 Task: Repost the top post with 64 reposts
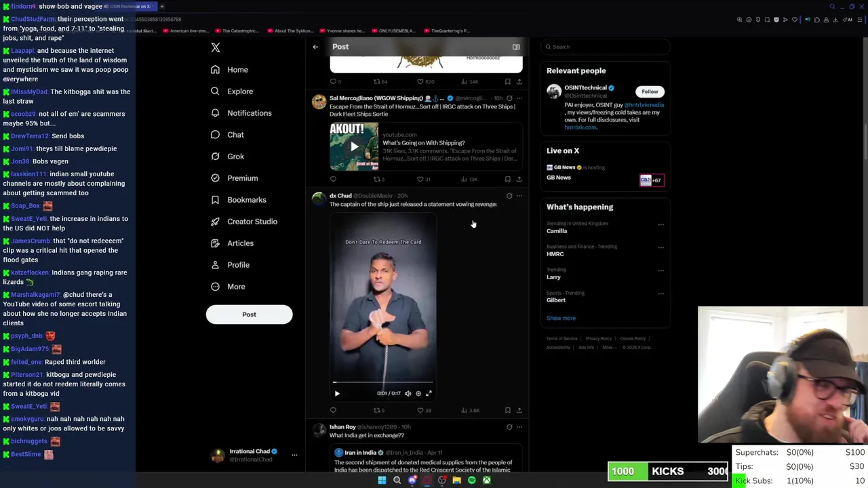click(380, 81)
